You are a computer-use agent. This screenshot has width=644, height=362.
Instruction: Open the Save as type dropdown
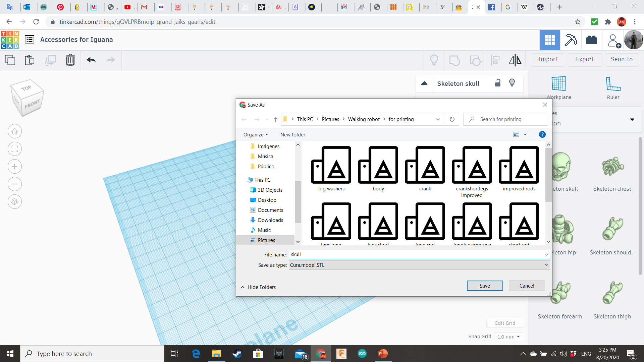[419, 265]
